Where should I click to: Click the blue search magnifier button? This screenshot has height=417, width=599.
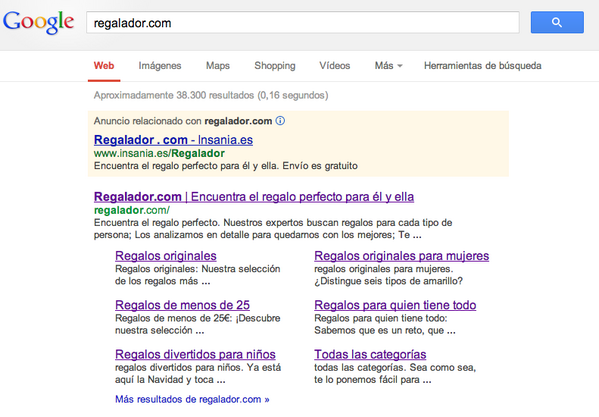[x=557, y=23]
